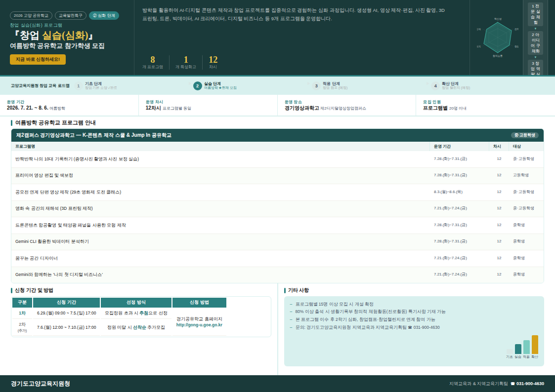555x392 pixels.
Task: Click the '고양교육지원청 창업 교육 로드맵' label
Action: 40,86
